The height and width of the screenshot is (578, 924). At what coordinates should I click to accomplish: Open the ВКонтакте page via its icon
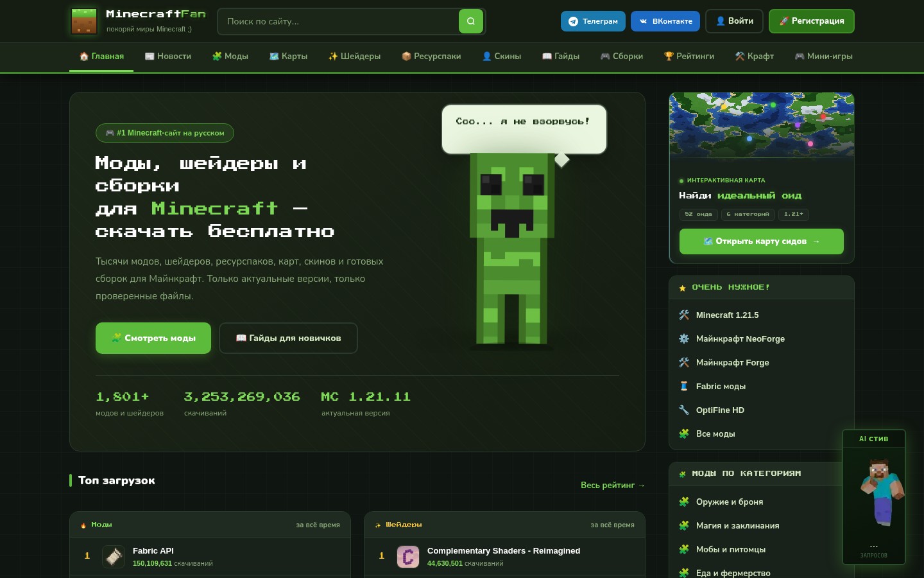(643, 21)
